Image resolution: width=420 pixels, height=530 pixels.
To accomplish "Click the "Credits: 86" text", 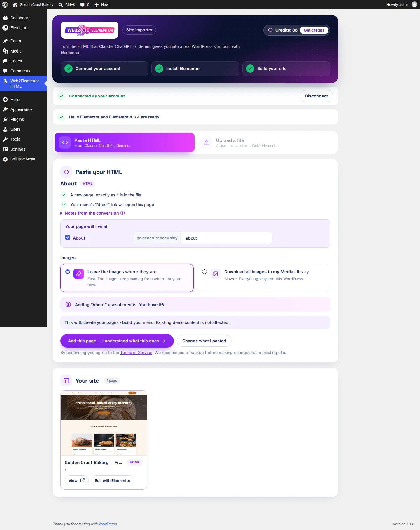I will (286, 30).
